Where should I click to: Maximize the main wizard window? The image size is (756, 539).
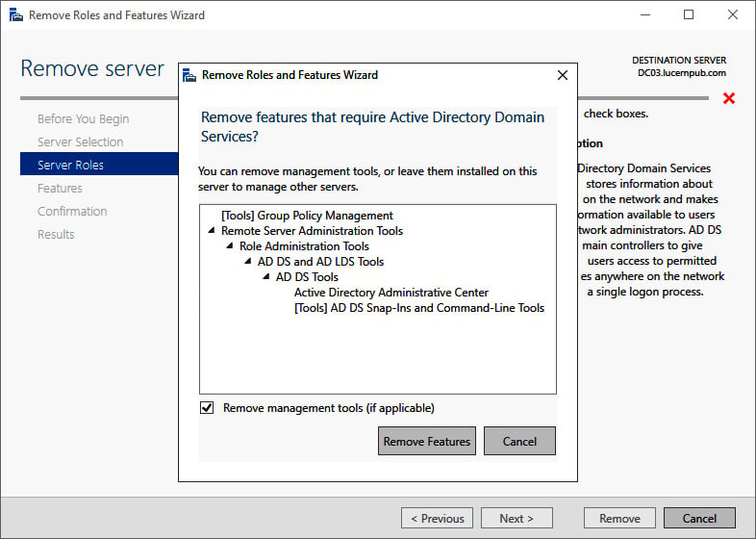coord(689,15)
